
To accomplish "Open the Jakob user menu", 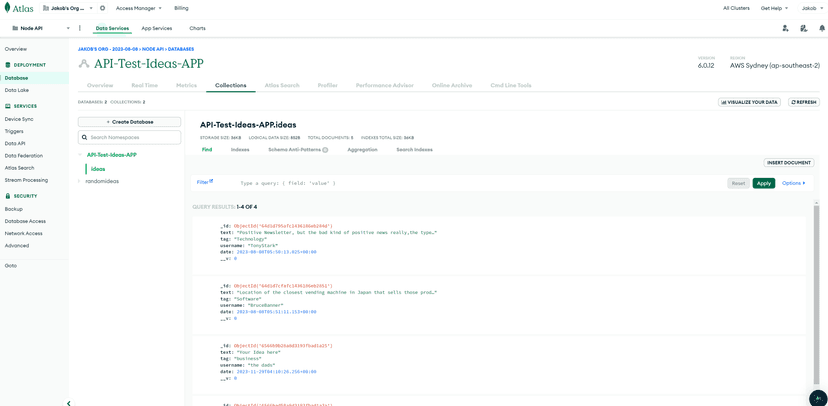I will (812, 8).
